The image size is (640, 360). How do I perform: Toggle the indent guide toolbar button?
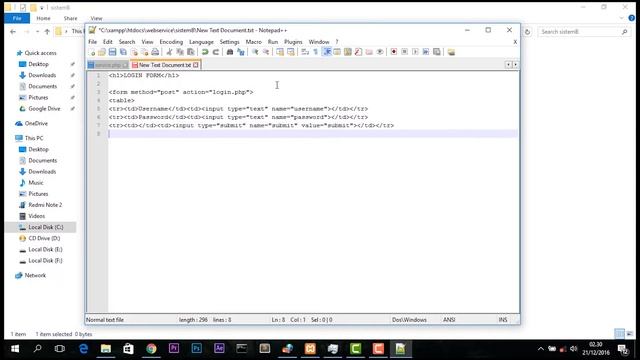(327, 52)
